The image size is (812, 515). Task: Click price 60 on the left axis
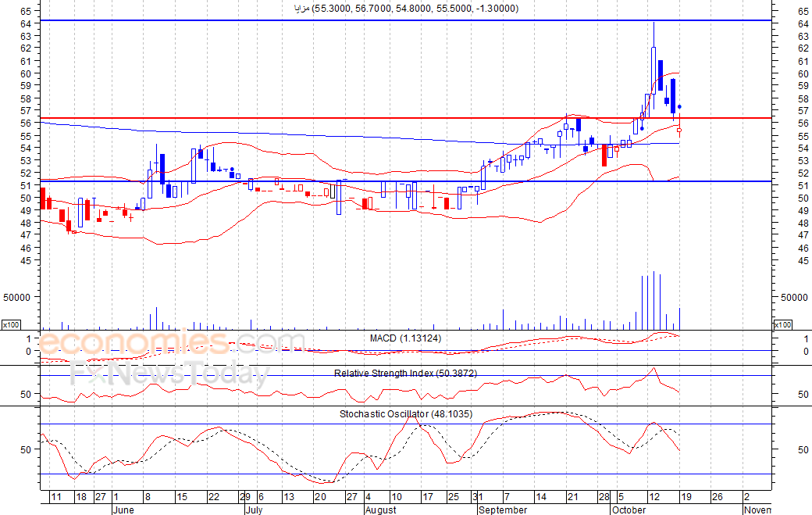[26, 73]
